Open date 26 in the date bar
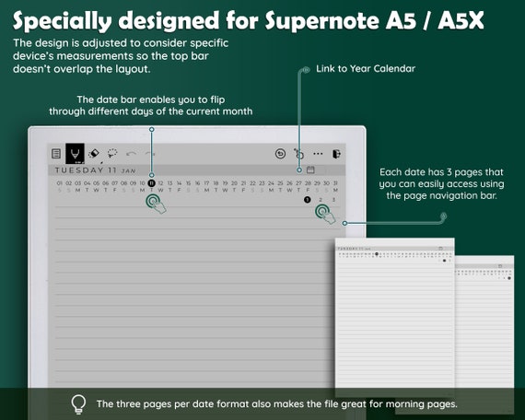The width and height of the screenshot is (525, 420). tap(289, 183)
